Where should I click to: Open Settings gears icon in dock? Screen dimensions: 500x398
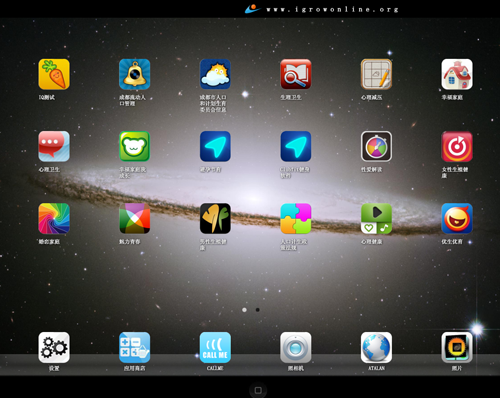(x=54, y=347)
